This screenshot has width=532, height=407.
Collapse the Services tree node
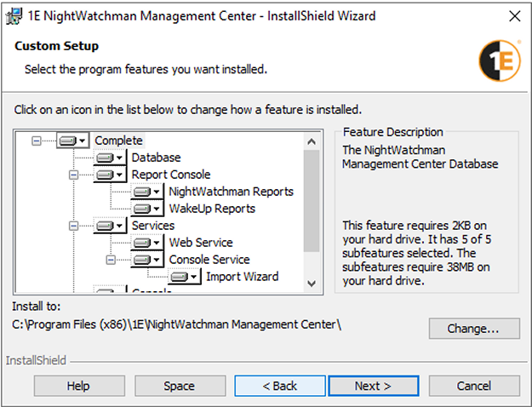pyautogui.click(x=73, y=226)
